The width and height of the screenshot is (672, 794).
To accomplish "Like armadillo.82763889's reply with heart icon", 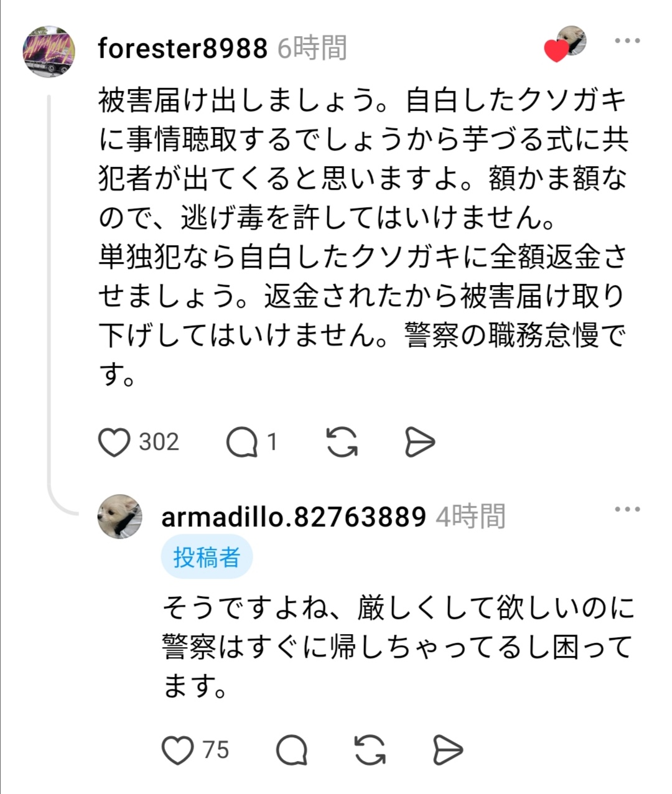I will coord(178,750).
